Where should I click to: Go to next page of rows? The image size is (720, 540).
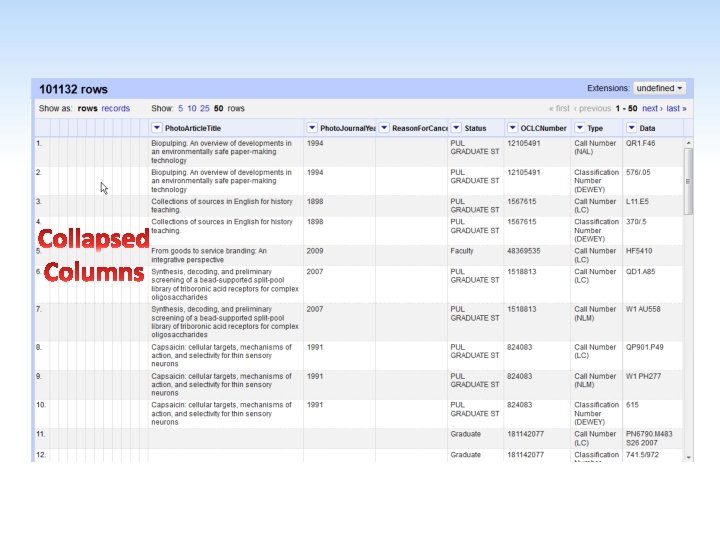click(x=652, y=108)
